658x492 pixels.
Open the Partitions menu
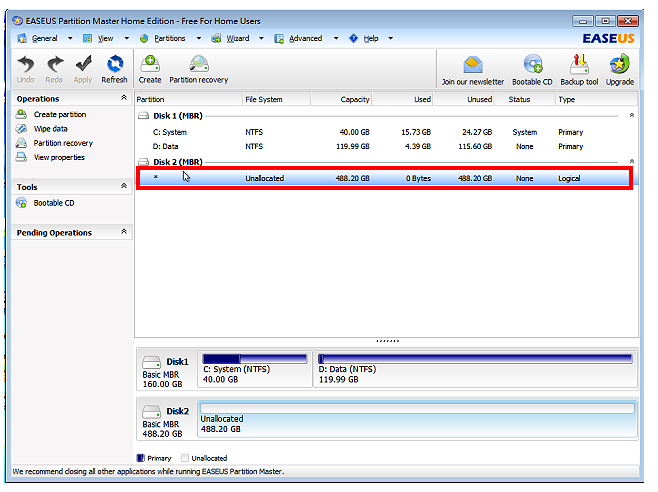click(170, 38)
